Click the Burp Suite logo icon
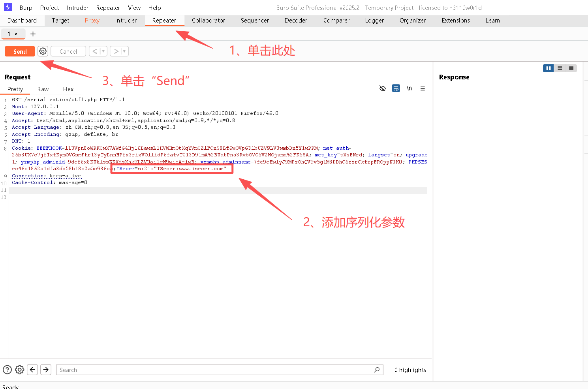Image resolution: width=588 pixels, height=389 pixels. [x=8, y=7]
